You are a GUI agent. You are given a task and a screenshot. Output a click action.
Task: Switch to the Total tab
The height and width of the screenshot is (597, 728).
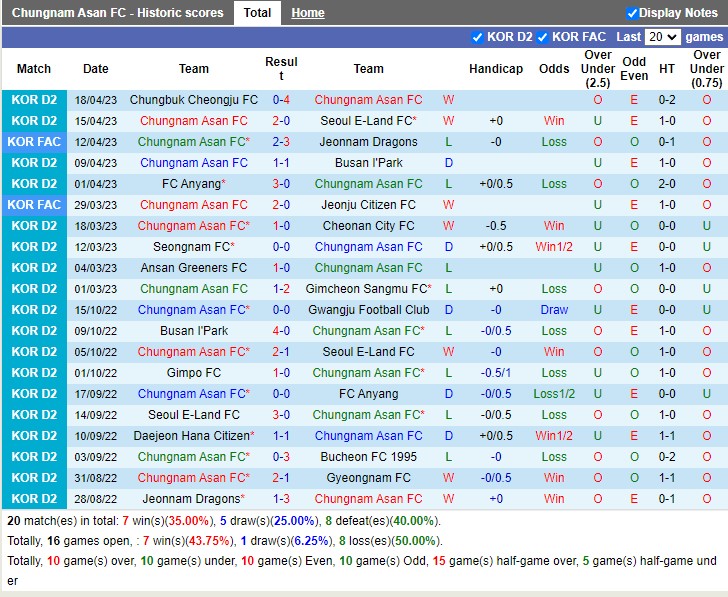coord(257,13)
